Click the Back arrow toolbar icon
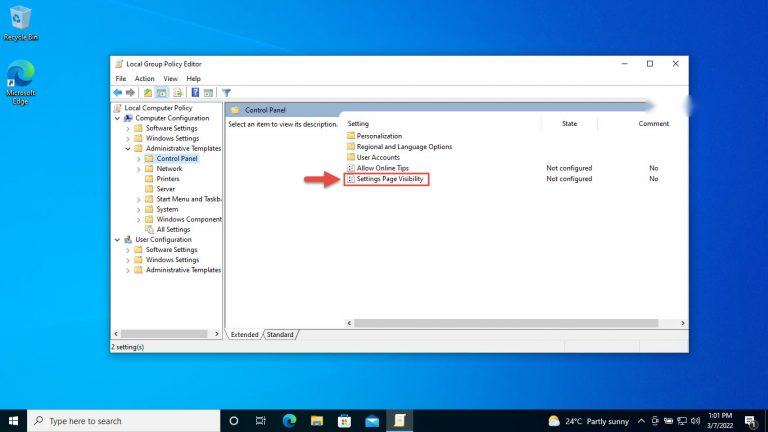Screen dimensions: 768x432 point(118,93)
